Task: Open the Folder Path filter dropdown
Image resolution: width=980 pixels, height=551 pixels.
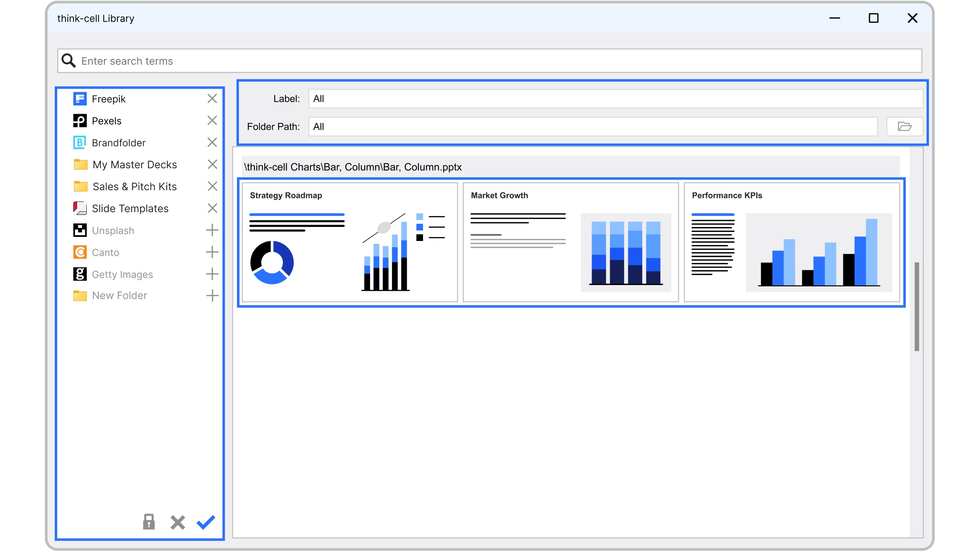Action: pos(592,127)
